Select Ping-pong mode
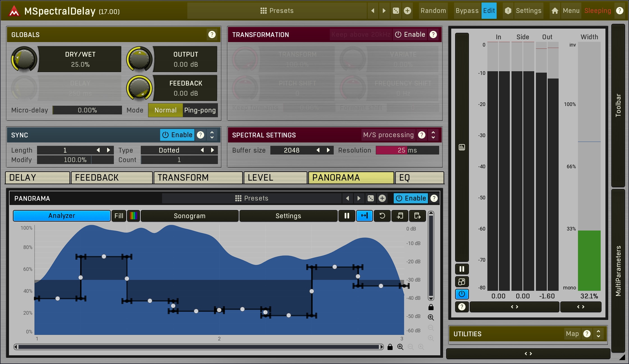This screenshot has width=629, height=364. click(x=200, y=110)
